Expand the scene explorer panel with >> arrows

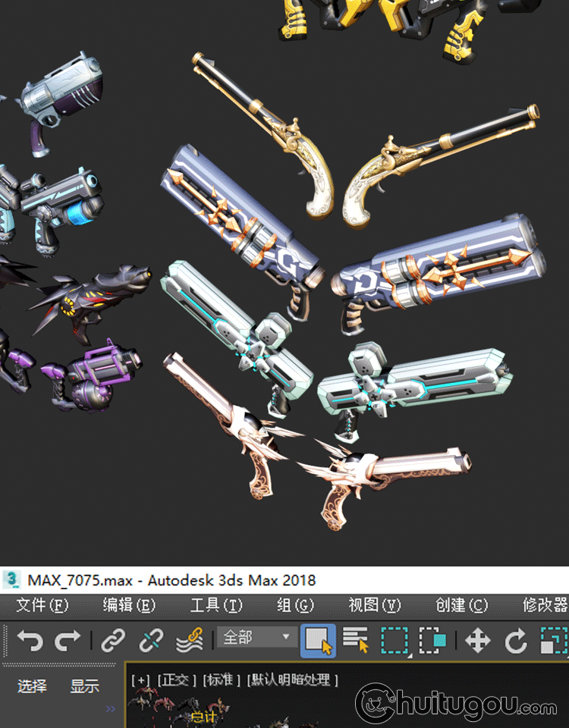point(111,709)
